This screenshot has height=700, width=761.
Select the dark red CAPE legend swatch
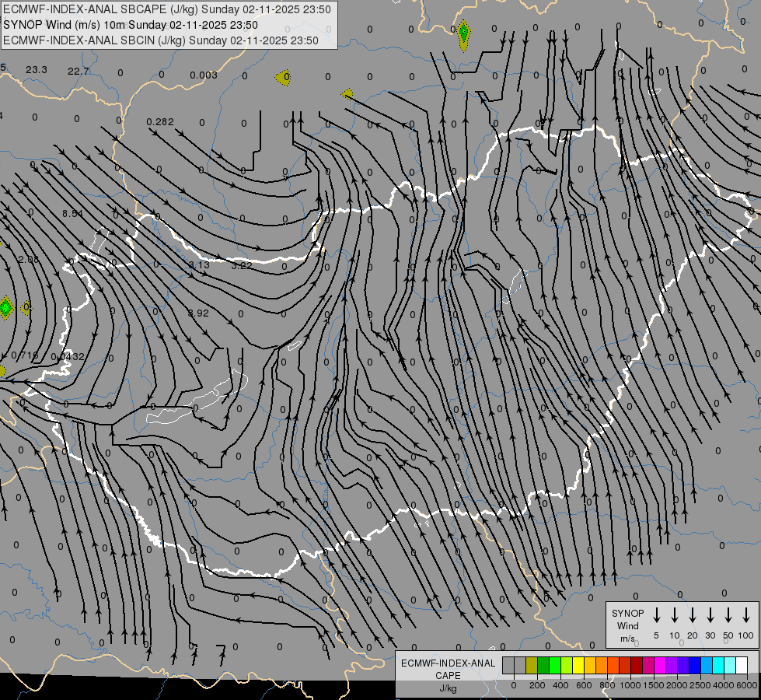(x=637, y=665)
